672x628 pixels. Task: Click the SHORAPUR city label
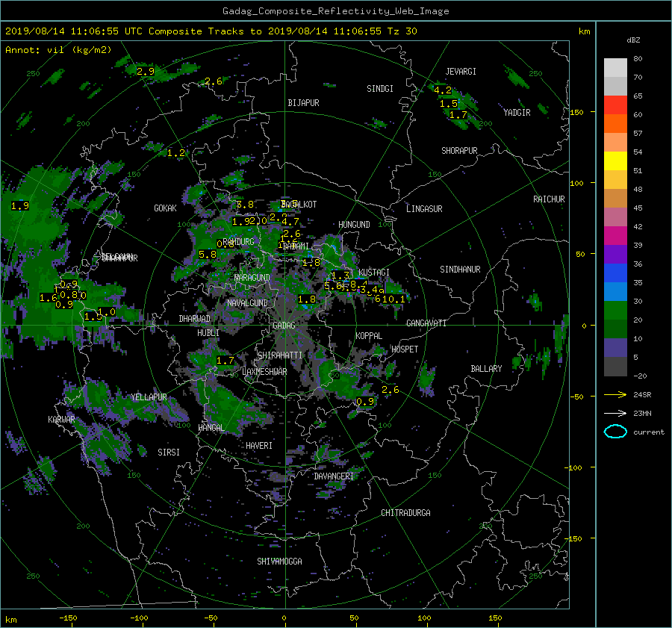459,151
